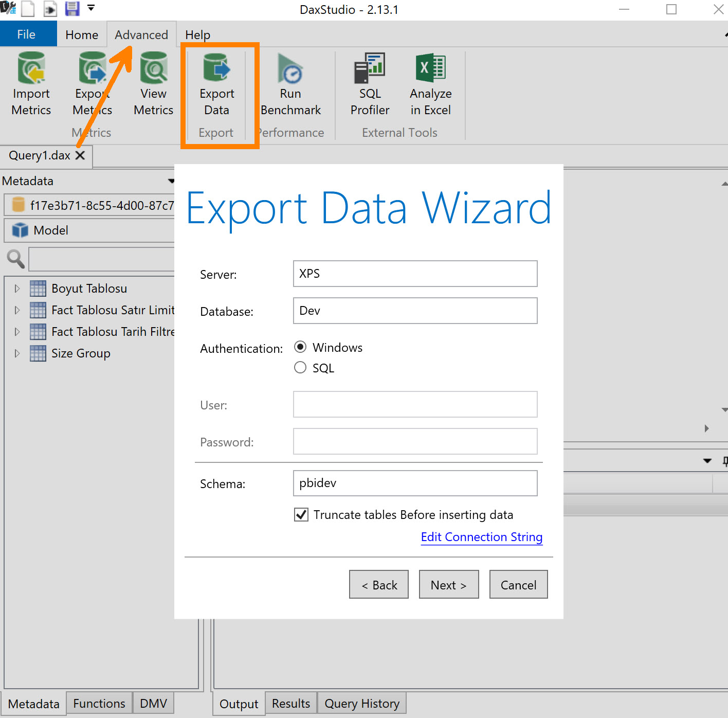Click Next in the Export Data Wizard
The width and height of the screenshot is (728, 718).
point(449,584)
